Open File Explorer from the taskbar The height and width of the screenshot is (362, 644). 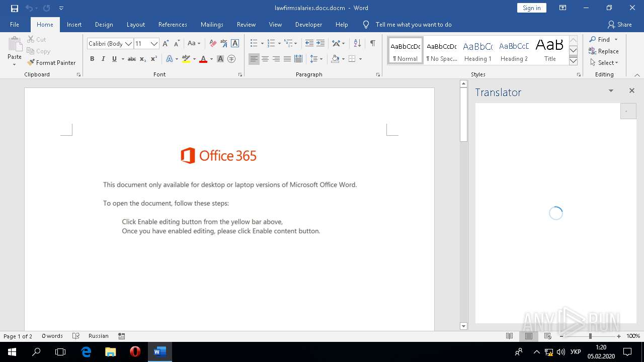pos(110,351)
